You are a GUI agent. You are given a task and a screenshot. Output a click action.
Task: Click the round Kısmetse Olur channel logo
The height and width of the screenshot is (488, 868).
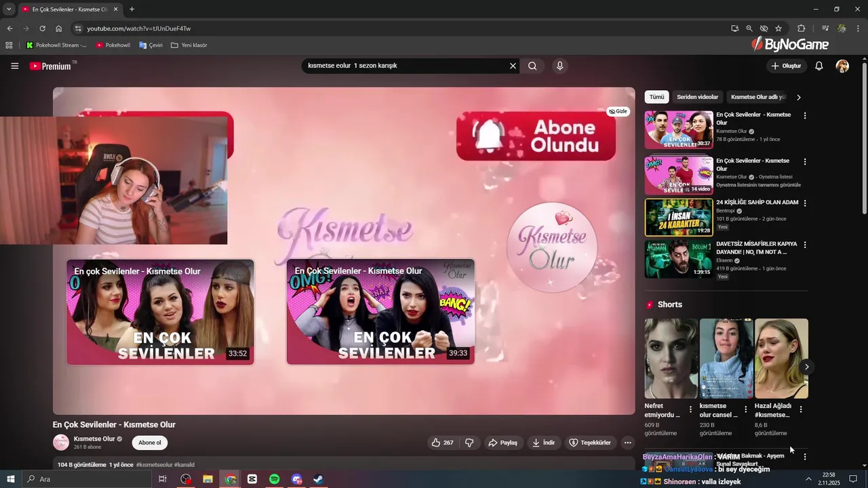[552, 247]
